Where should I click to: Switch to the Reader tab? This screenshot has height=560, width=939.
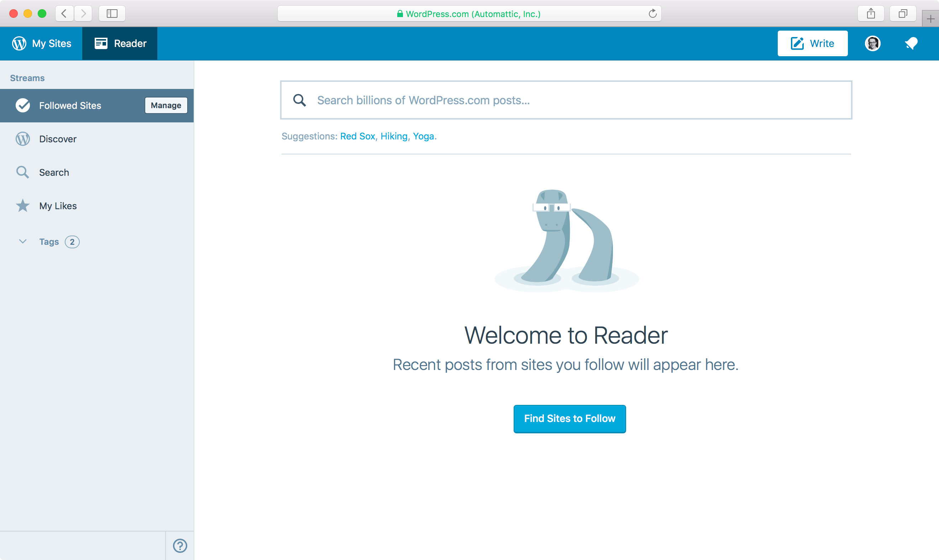tap(120, 43)
